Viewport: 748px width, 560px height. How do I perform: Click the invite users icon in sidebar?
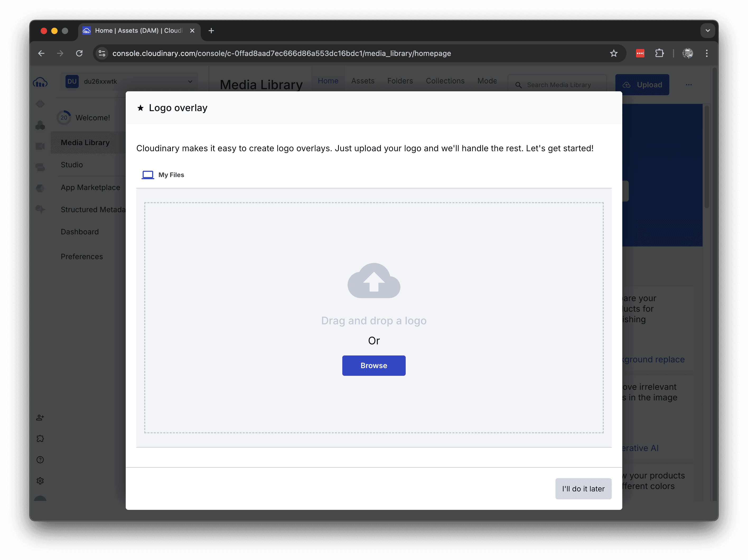coord(40,418)
